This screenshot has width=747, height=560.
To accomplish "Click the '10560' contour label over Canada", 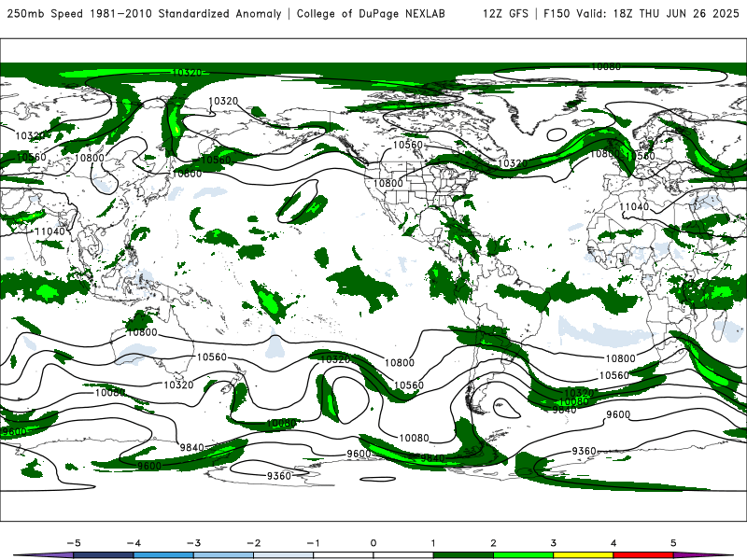I will (x=408, y=145).
